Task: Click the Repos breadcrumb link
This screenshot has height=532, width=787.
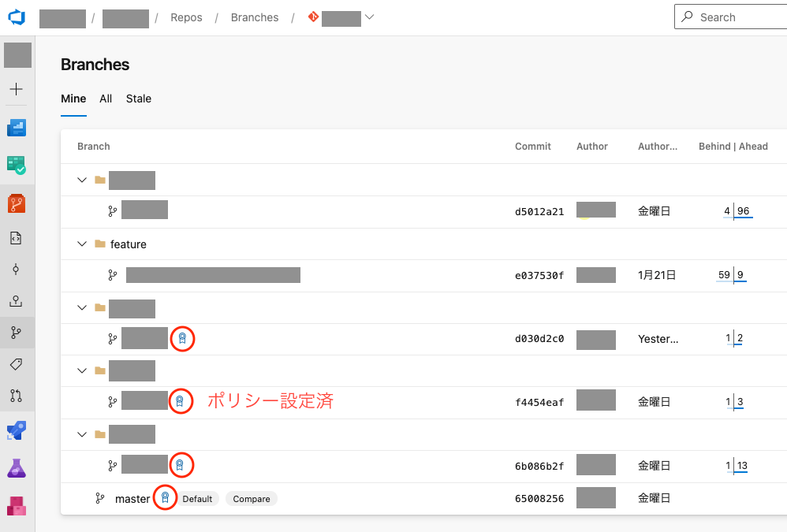Action: click(186, 17)
